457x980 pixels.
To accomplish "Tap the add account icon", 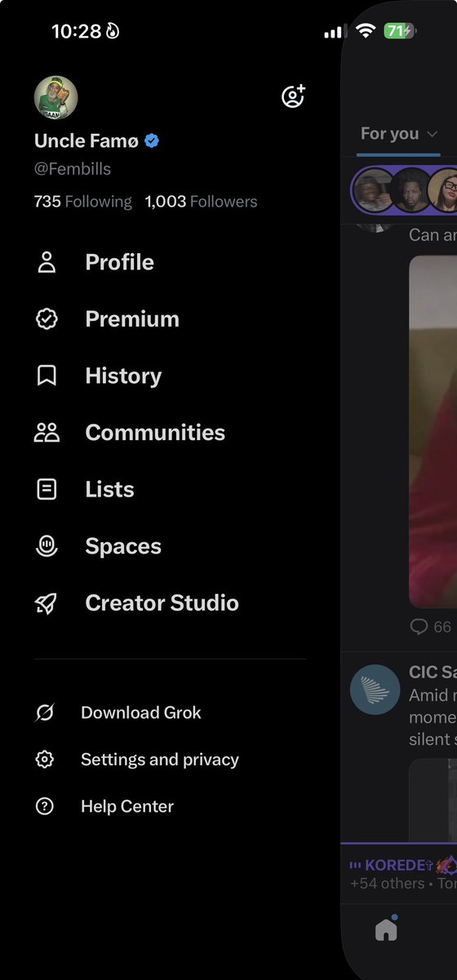I will (x=293, y=96).
